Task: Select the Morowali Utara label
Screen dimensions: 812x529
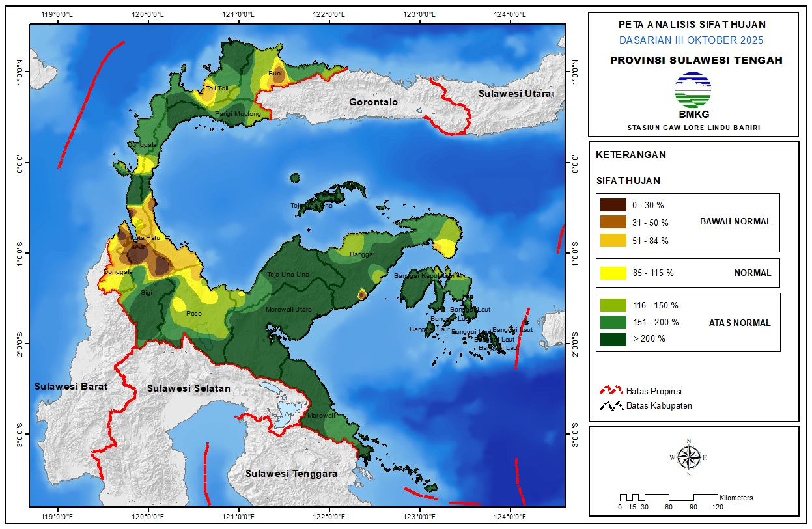Action: pos(288,310)
